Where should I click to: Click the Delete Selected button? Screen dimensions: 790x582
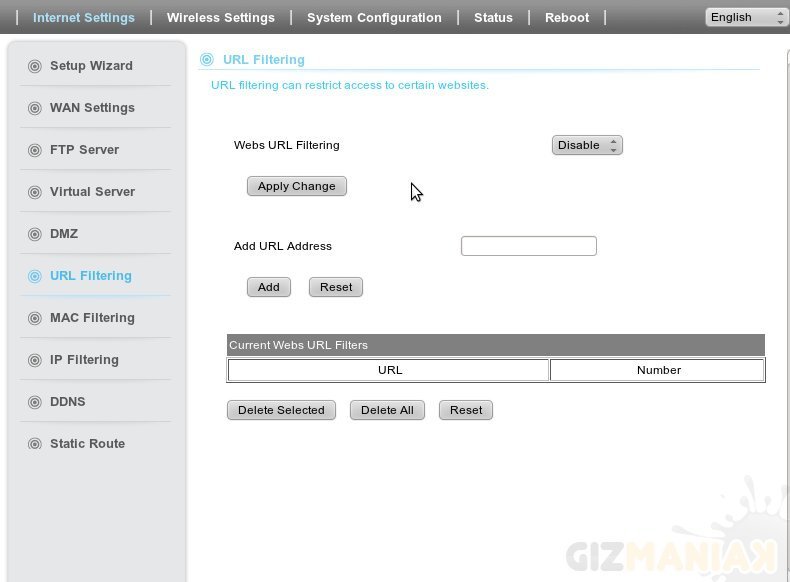[x=281, y=410]
